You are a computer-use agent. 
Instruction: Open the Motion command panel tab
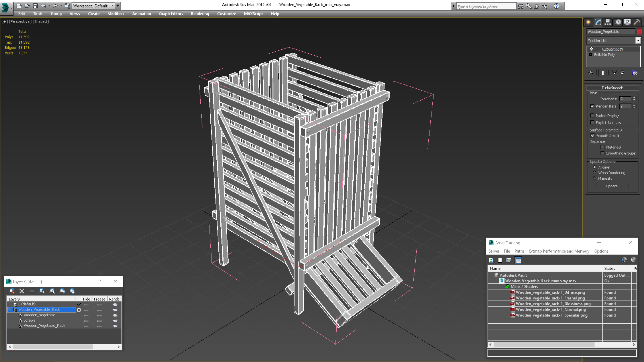point(618,22)
